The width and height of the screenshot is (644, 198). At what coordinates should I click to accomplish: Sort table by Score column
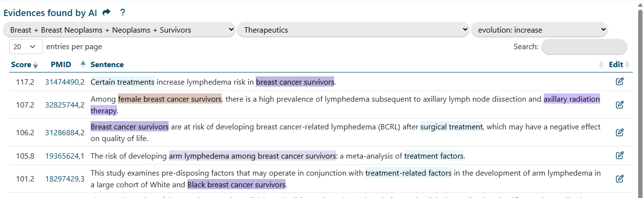coord(21,65)
